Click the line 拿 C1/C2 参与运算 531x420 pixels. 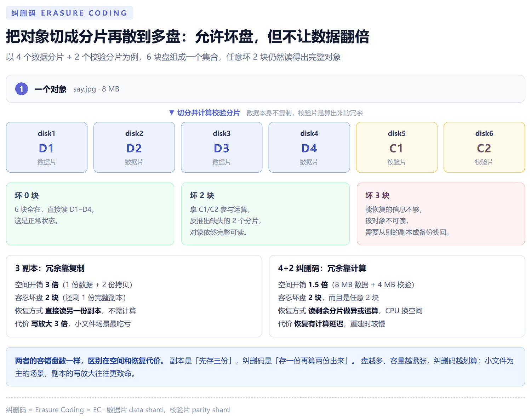click(220, 209)
